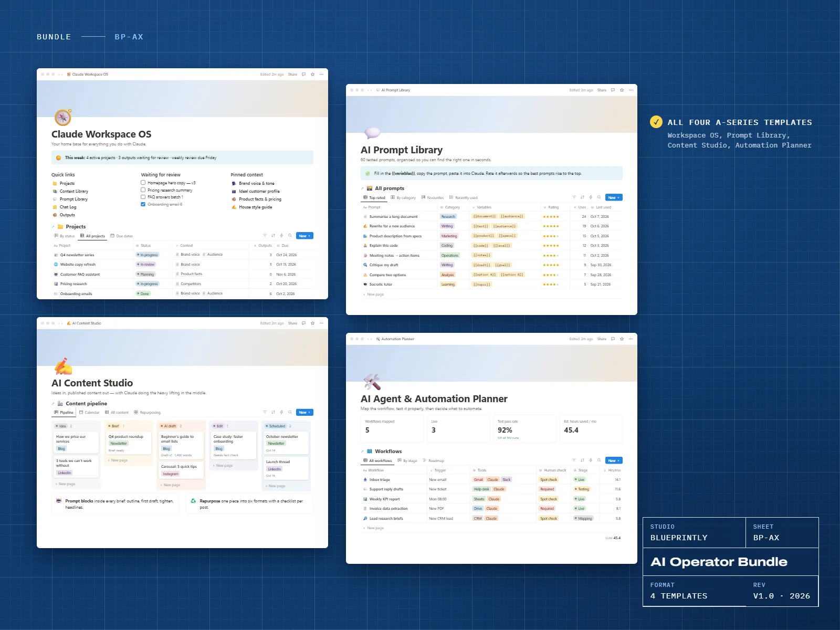Switch to the Roadmap tab in Workflows
This screenshot has width=840, height=630.
(x=433, y=461)
